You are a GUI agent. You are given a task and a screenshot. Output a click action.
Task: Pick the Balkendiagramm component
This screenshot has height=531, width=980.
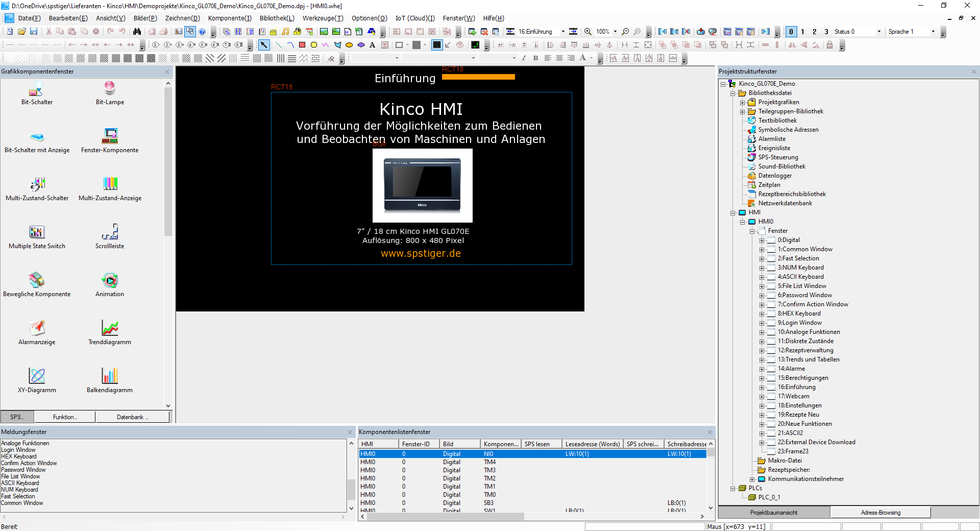110,381
